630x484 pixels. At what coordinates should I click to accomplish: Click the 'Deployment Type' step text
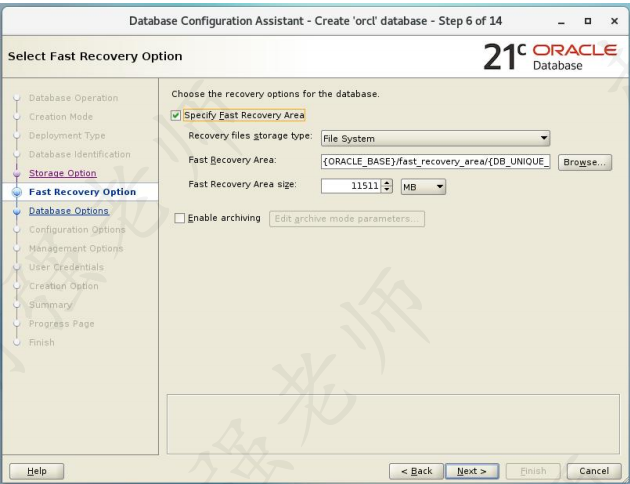[x=67, y=136]
